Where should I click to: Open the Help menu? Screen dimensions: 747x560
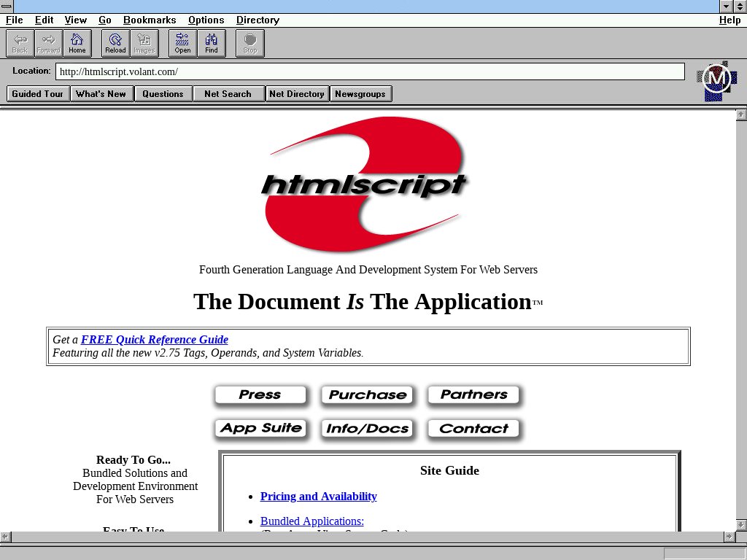tap(729, 20)
